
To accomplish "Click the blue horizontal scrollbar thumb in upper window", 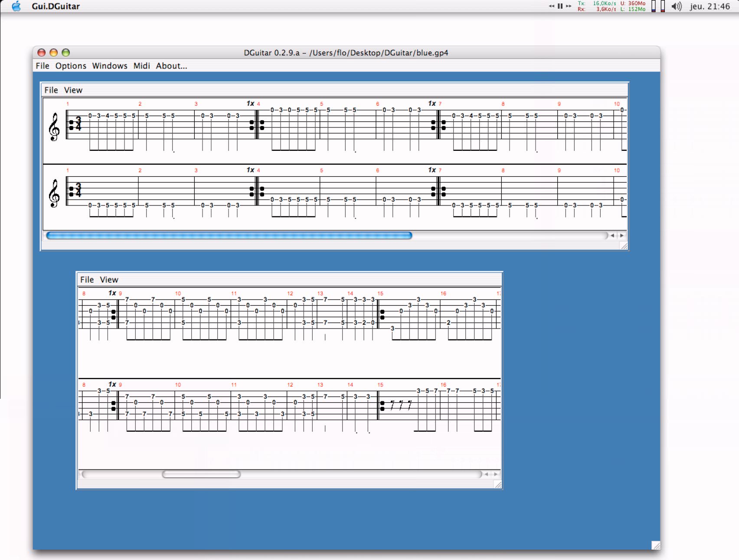I will point(229,235).
